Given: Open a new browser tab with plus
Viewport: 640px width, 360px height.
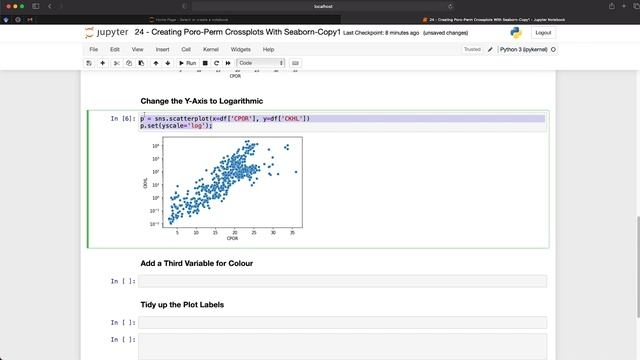Looking at the screenshot, I should tap(623, 6).
